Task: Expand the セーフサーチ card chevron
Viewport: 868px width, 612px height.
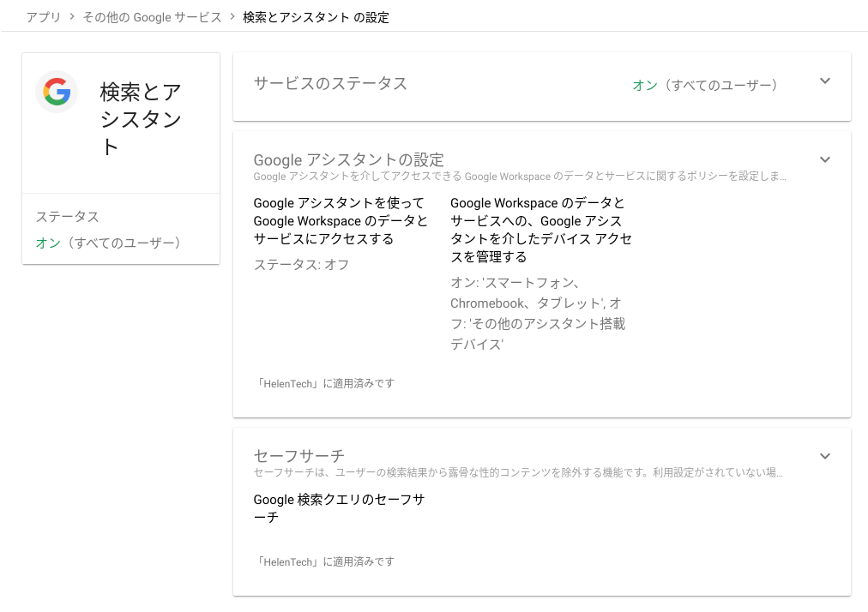Action: [824, 455]
